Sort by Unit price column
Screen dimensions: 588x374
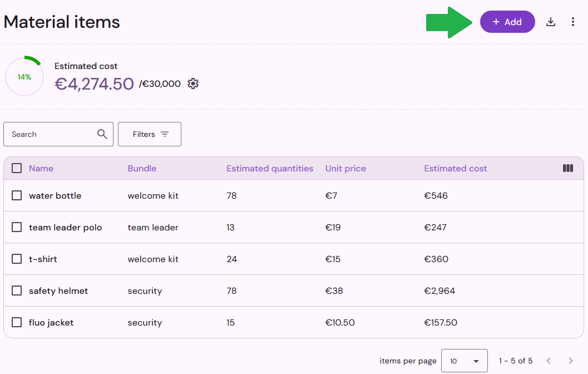click(345, 169)
